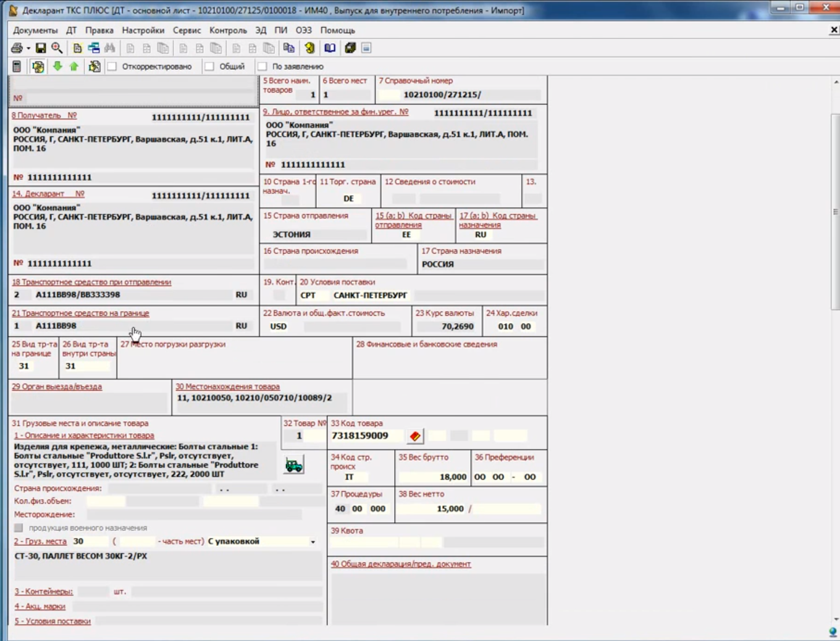Toggle the Откорректировано checkbox
Viewport: 840px width, 641px height.
112,67
